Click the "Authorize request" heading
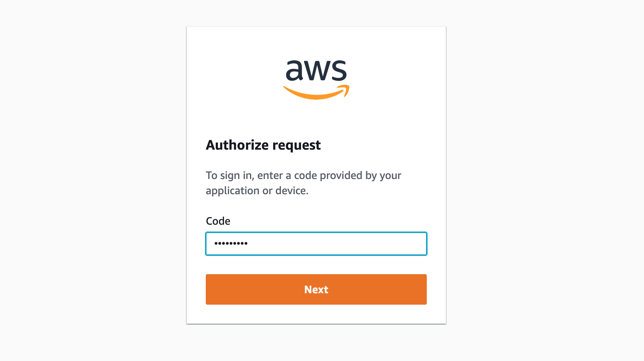The height and width of the screenshot is (361, 644). pyautogui.click(x=263, y=145)
